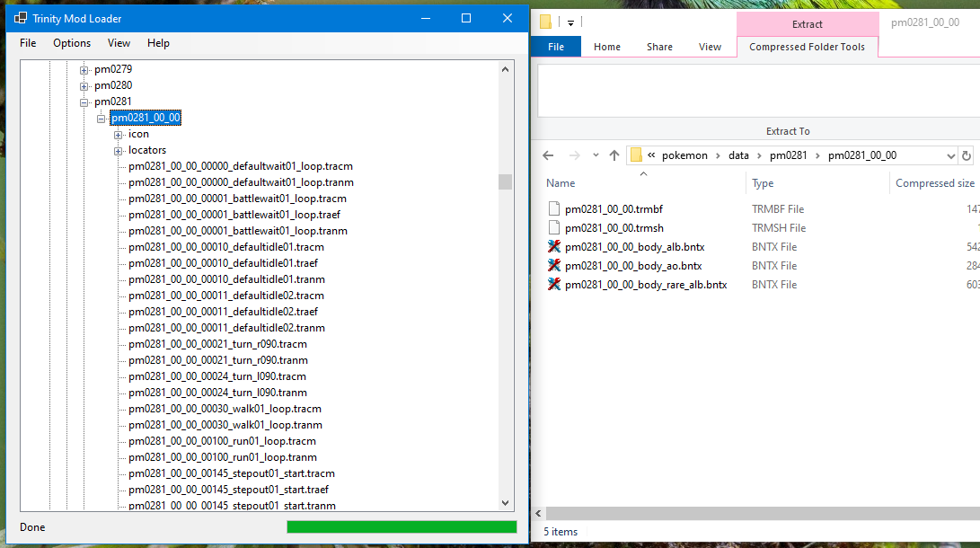
Task: Click 'TRMBF File' type cell
Action: tap(778, 209)
